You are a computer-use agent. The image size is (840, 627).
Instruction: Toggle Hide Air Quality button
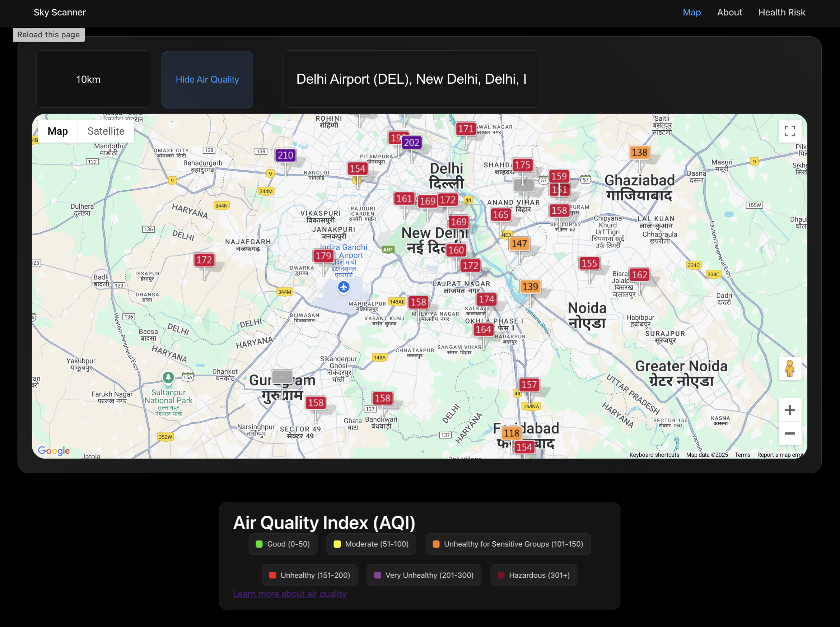pyautogui.click(x=207, y=80)
